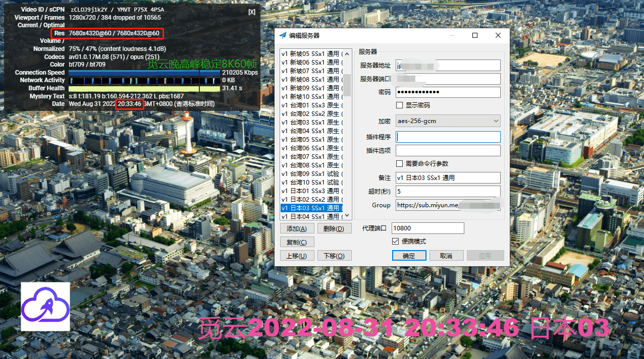Image resolution: width=644 pixels, height=359 pixels.
Task: Confirm changes with the 确定 button
Action: 409,255
